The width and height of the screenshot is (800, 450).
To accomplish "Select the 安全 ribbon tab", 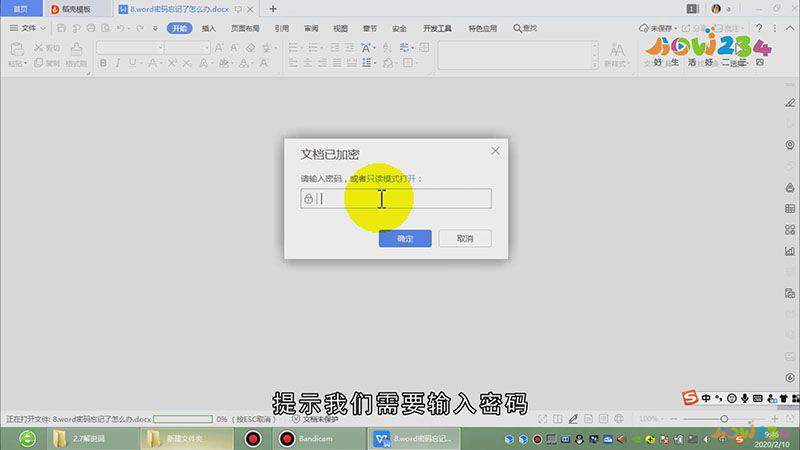I will pyautogui.click(x=399, y=28).
